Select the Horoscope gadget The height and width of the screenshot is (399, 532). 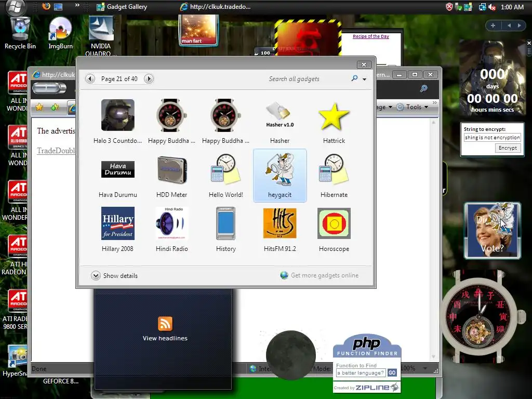[334, 229]
